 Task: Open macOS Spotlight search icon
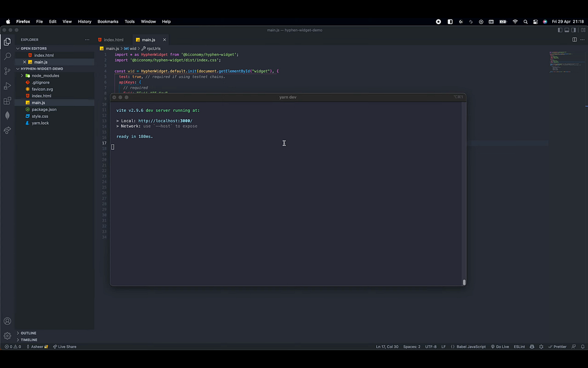525,21
